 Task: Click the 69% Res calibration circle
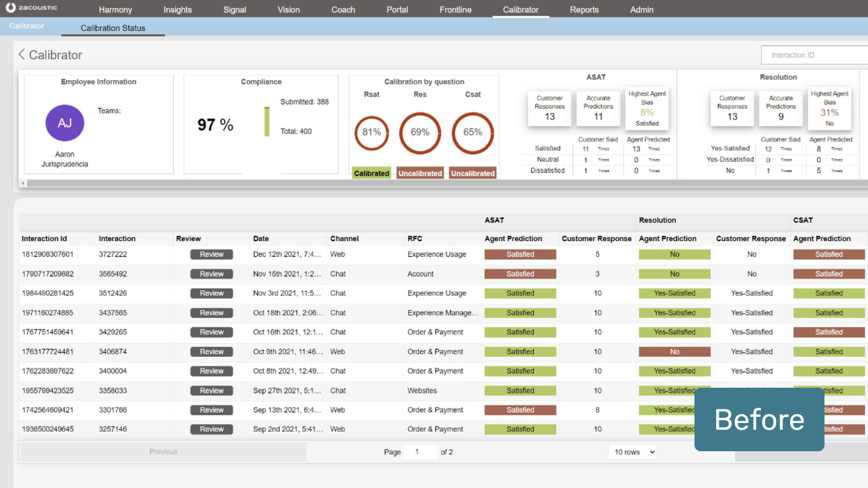click(x=420, y=132)
